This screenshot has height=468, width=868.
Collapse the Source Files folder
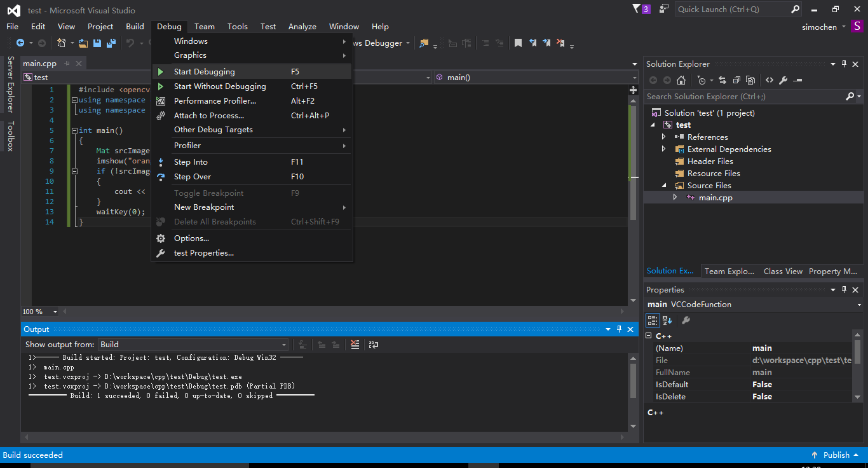pos(664,186)
